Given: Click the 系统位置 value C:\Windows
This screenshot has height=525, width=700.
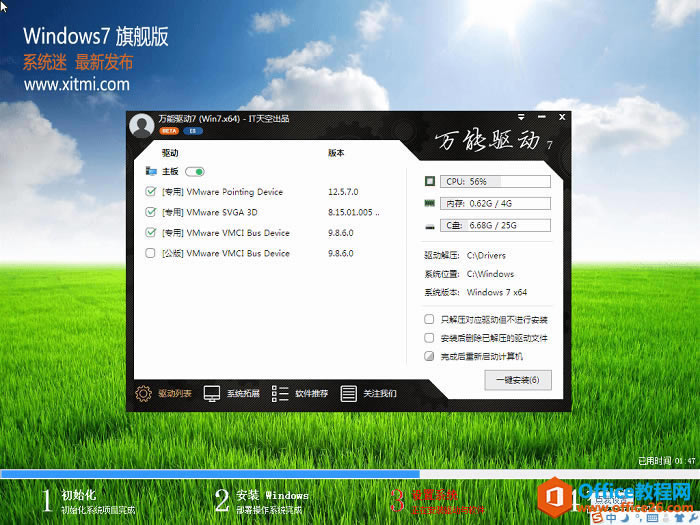Looking at the screenshot, I should (x=490, y=274).
